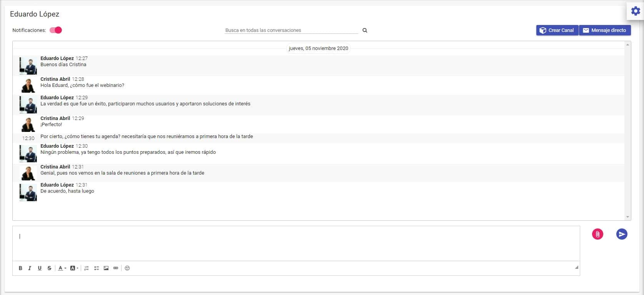
Task: Click the message 'De acuerdo, hasta luego'
Action: [67, 191]
